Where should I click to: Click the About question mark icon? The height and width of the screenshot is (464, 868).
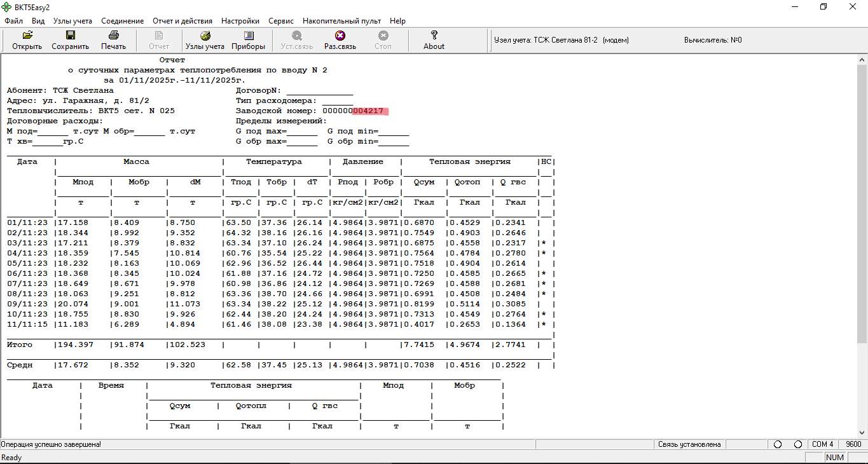pos(434,36)
